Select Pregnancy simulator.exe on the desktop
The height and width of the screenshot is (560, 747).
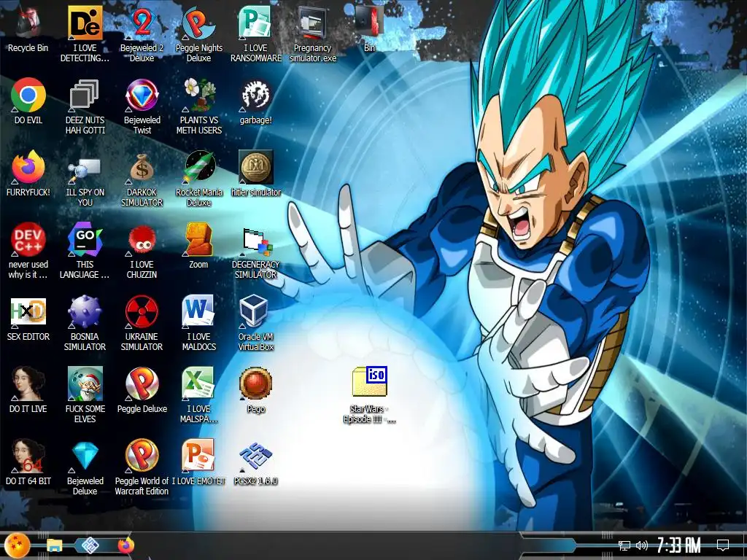(x=312, y=23)
